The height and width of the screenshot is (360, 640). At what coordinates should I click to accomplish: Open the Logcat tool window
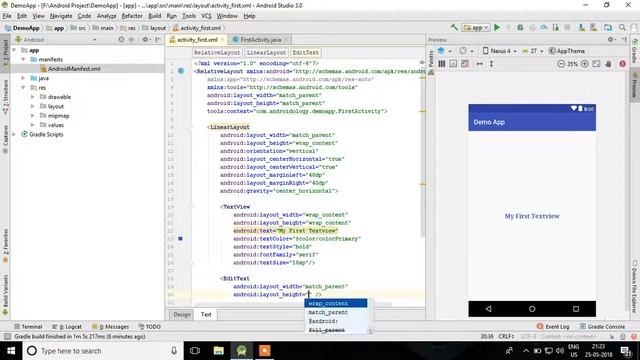67,327
